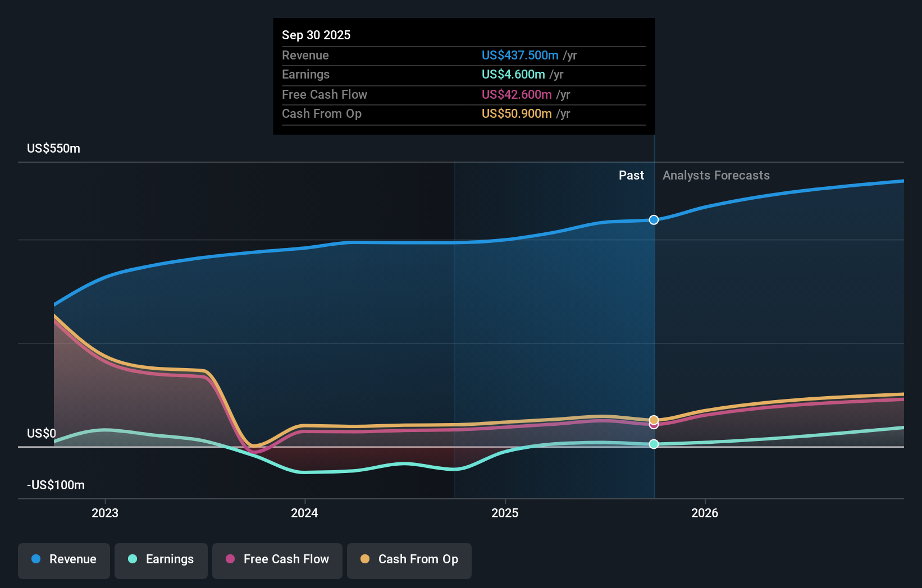Click the yellow Cash From Op legend dot
This screenshot has height=588, width=922.
(x=364, y=559)
